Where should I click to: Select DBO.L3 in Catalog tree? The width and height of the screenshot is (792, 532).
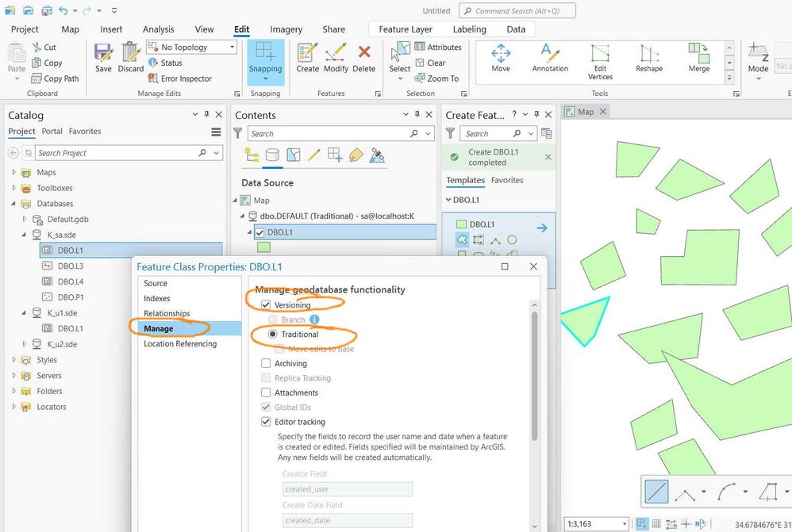(x=71, y=266)
